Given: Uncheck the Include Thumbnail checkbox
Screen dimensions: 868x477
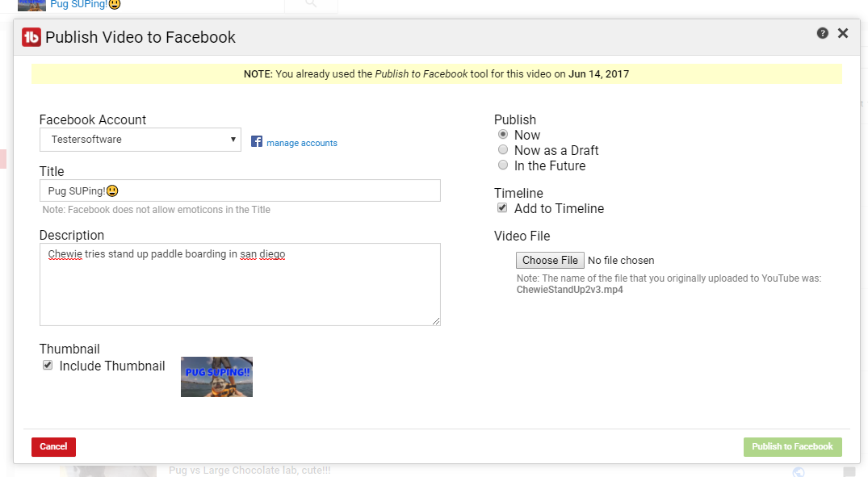Looking at the screenshot, I should [x=47, y=365].
